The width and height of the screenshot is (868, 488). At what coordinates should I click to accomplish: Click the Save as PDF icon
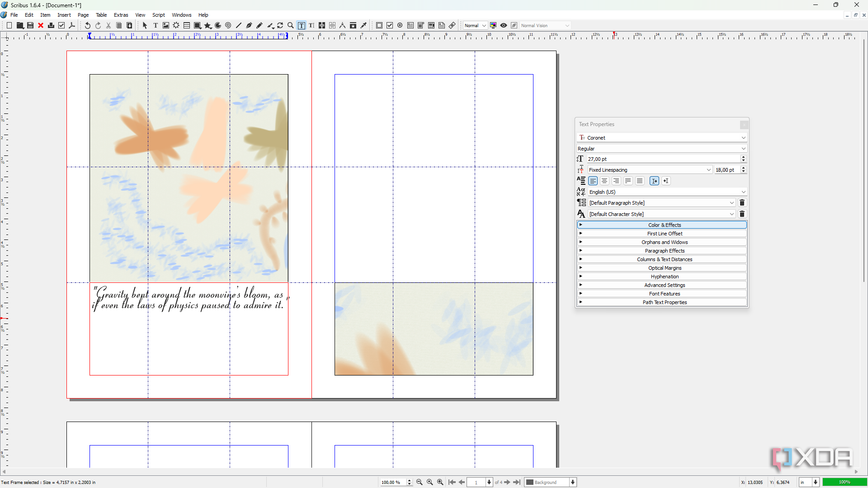tap(72, 26)
